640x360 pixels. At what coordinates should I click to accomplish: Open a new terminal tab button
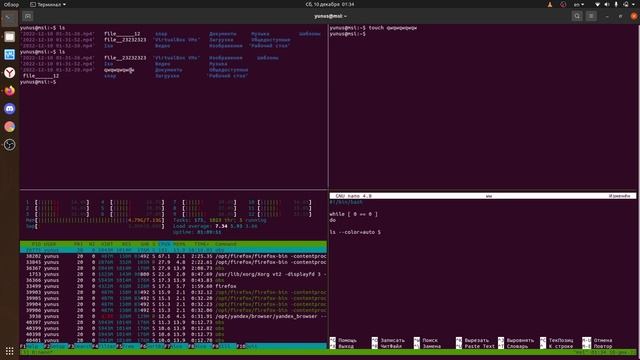coord(28,16)
